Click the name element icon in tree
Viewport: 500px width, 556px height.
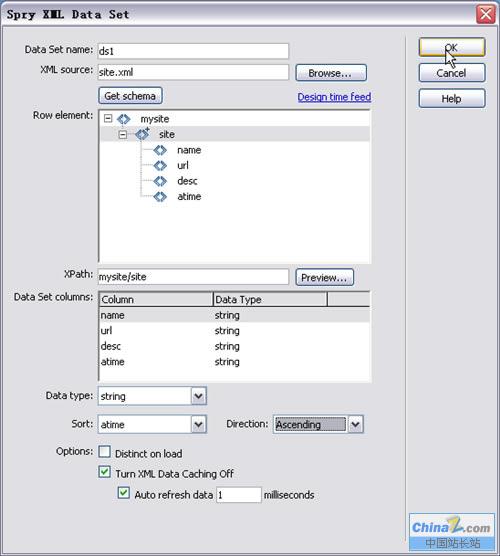[x=160, y=150]
